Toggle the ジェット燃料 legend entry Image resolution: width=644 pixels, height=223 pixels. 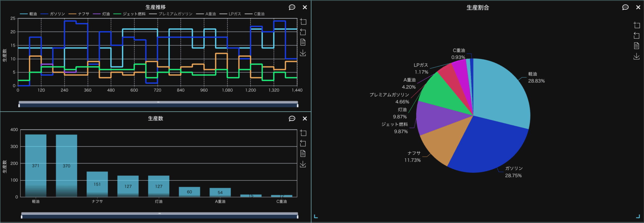point(130,14)
